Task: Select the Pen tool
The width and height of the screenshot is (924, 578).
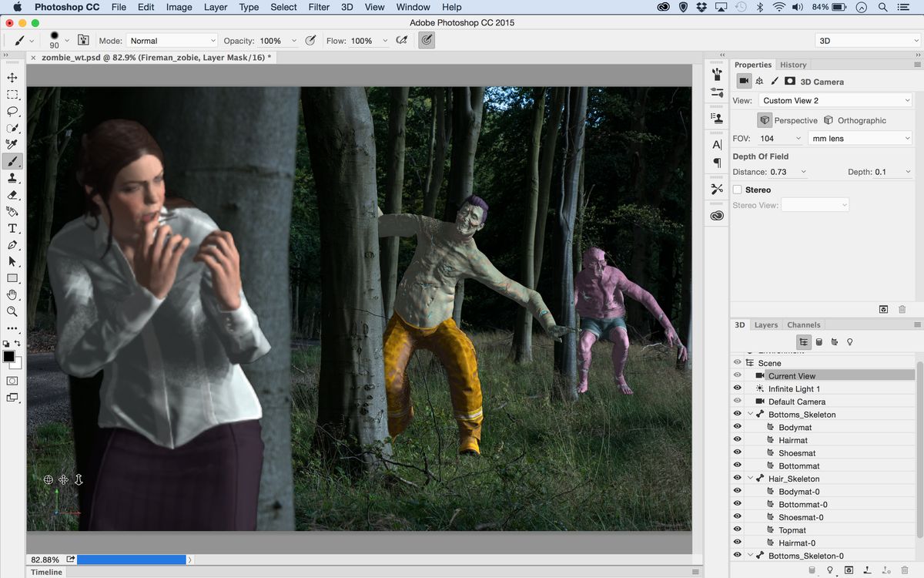Action: pyautogui.click(x=11, y=244)
